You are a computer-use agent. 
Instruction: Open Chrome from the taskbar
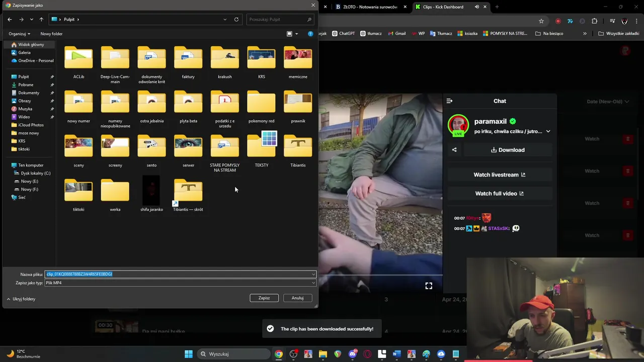[279, 354]
